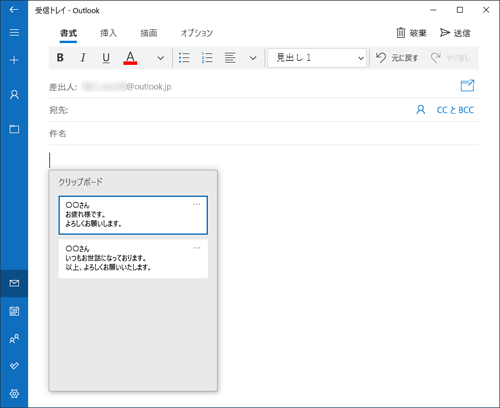Paste clipboard item お疲れ様です
This screenshot has width=500, height=408.
[133, 215]
